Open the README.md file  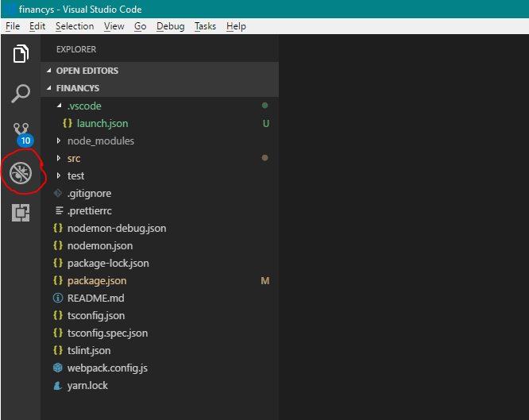click(x=96, y=299)
